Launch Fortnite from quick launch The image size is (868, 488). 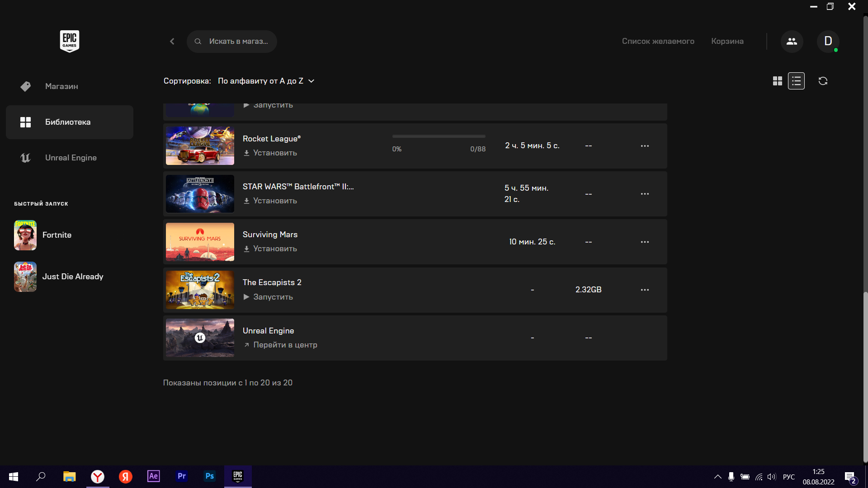point(57,235)
